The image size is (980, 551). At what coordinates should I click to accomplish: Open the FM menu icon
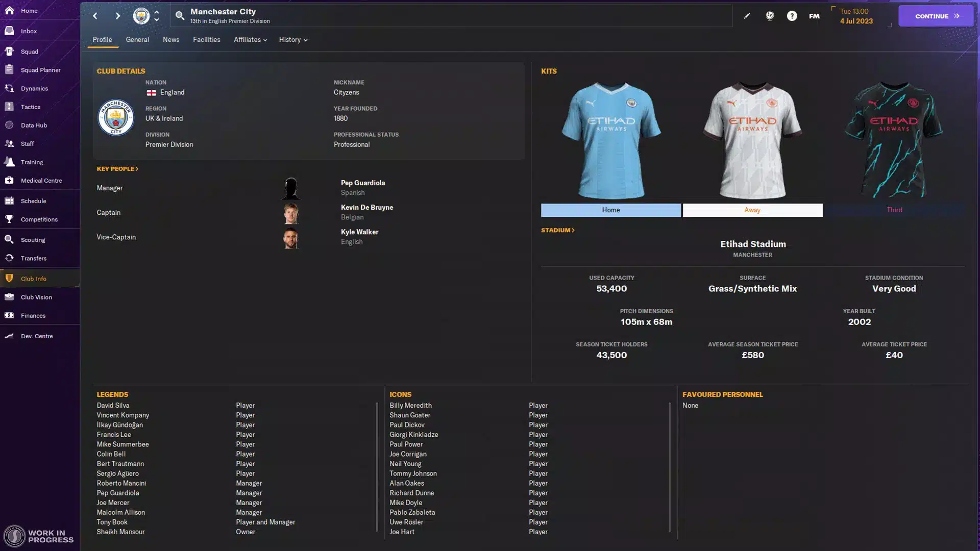[x=814, y=16]
